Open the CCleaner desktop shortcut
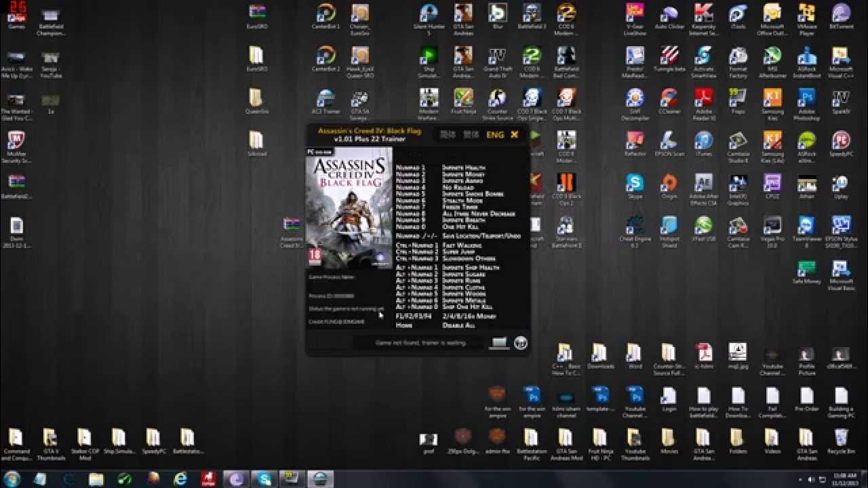Image resolution: width=868 pixels, height=488 pixels. point(669,102)
